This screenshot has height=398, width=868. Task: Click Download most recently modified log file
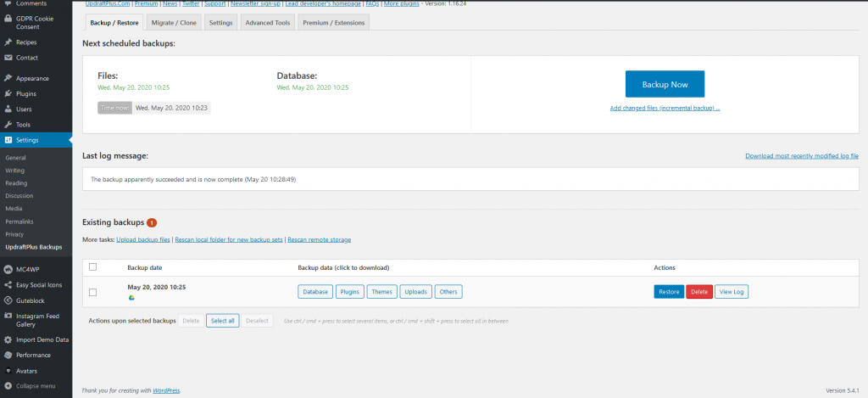pos(802,156)
